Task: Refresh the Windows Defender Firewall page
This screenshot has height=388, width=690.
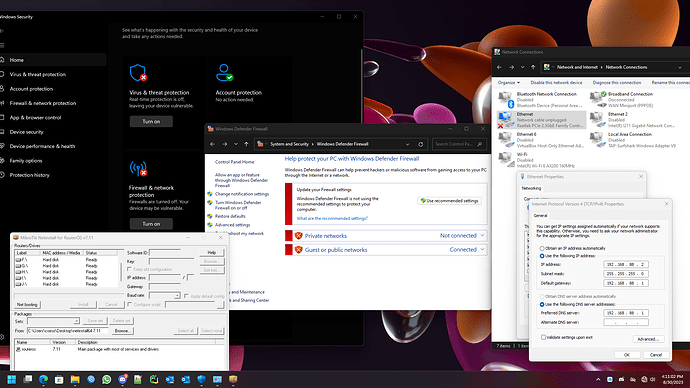Action: (421, 144)
